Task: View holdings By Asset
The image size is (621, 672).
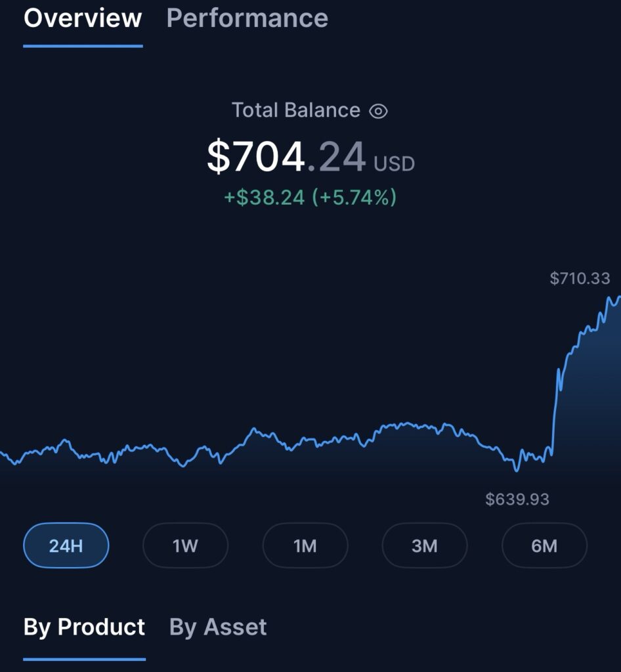Action: pyautogui.click(x=218, y=627)
